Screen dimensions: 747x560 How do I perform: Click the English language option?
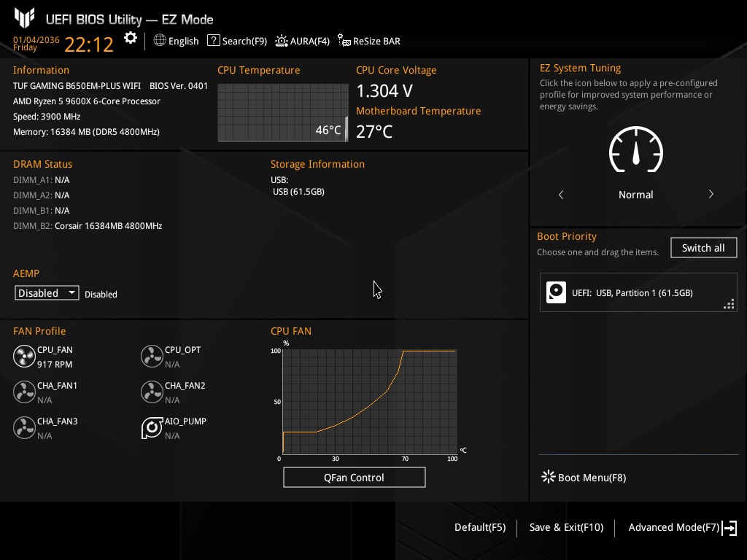[x=183, y=41]
